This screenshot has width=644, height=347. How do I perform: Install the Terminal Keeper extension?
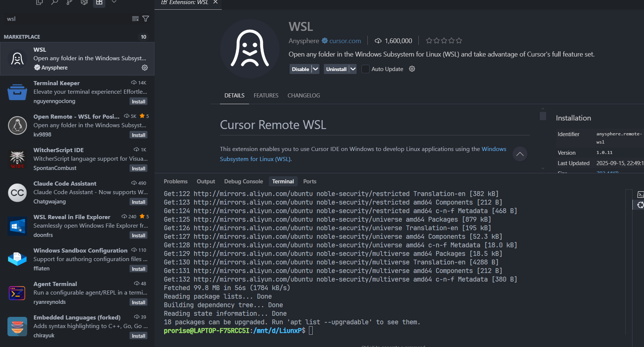coord(138,102)
